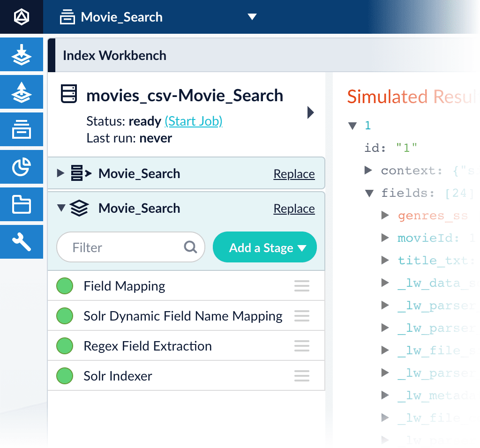Open the Collections sidebar icon
This screenshot has width=480, height=448.
pyautogui.click(x=22, y=129)
